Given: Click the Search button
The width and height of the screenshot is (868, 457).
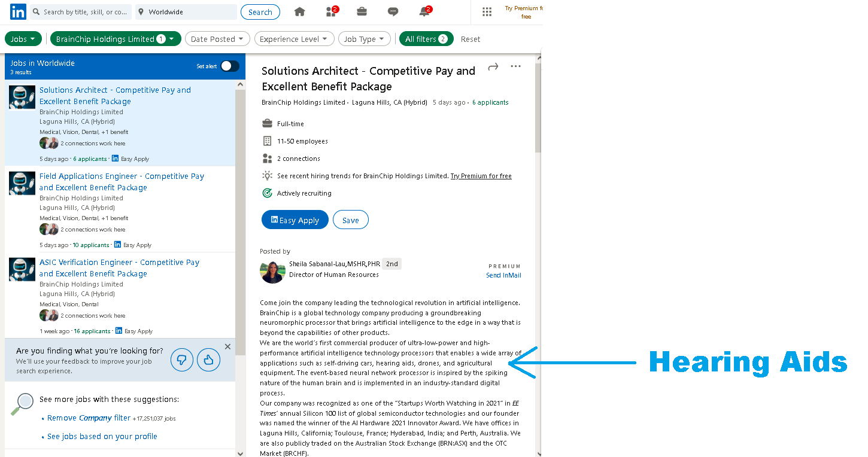Looking at the screenshot, I should pyautogui.click(x=260, y=12).
